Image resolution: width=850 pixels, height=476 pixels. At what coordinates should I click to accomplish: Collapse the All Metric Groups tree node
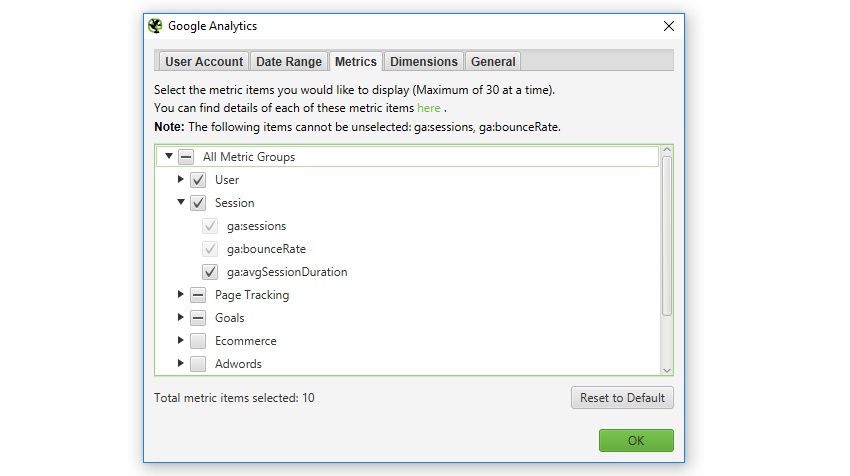tap(169, 156)
